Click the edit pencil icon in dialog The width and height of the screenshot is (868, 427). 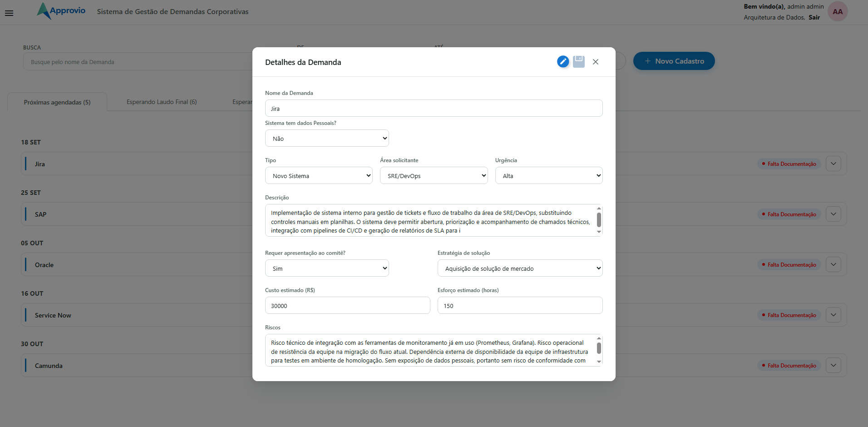pos(563,62)
